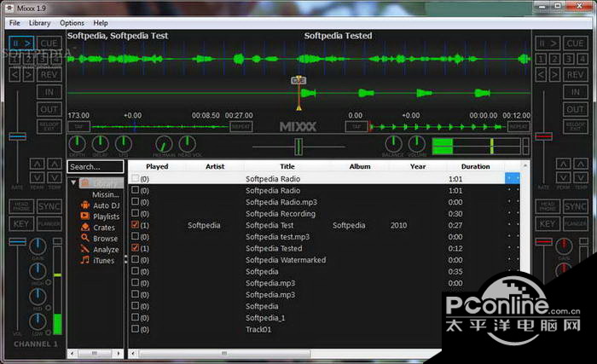Screen dimensions: 597x364
Task: Check played box for Track01
Action: 135,329
